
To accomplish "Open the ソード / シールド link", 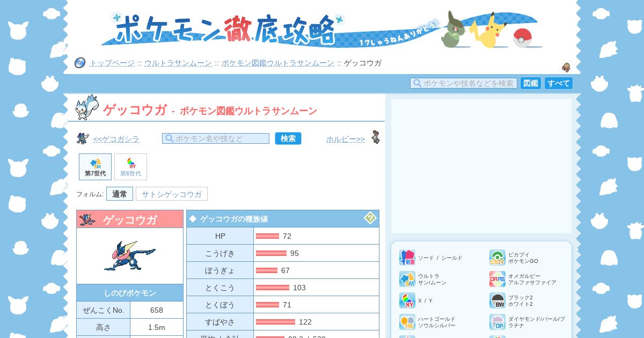I will tap(440, 258).
